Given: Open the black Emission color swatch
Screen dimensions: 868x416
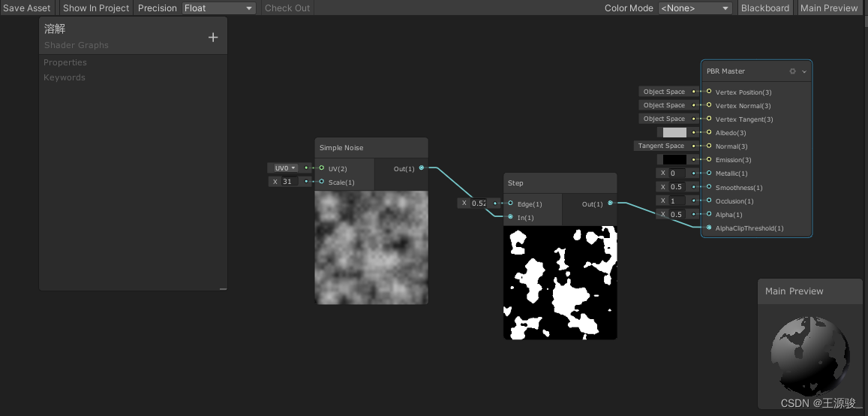Looking at the screenshot, I should pyautogui.click(x=674, y=160).
